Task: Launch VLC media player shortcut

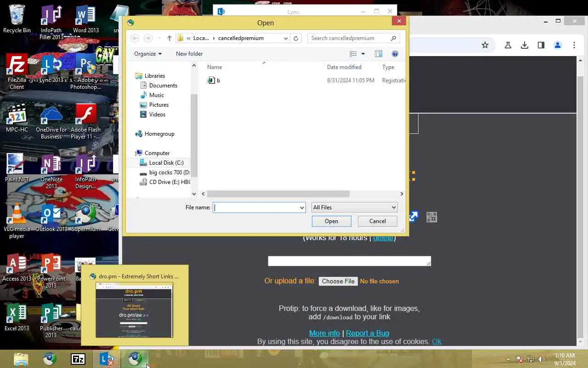Action: tap(17, 221)
